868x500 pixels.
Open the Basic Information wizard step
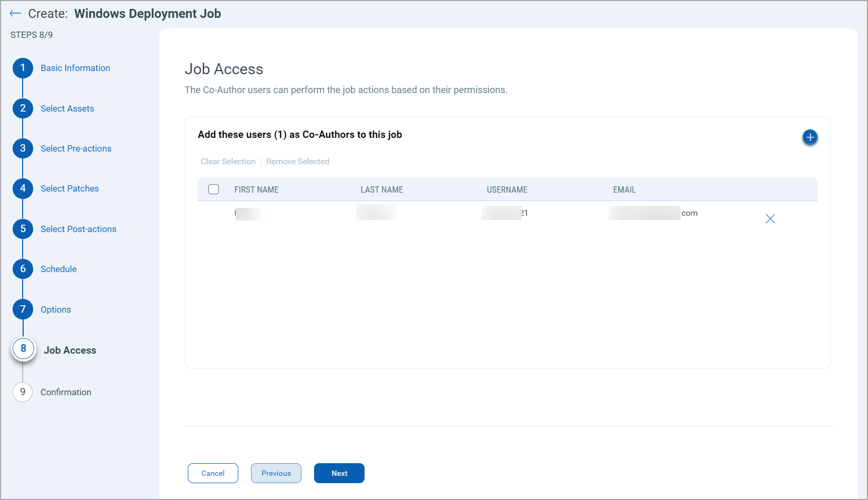tap(75, 68)
